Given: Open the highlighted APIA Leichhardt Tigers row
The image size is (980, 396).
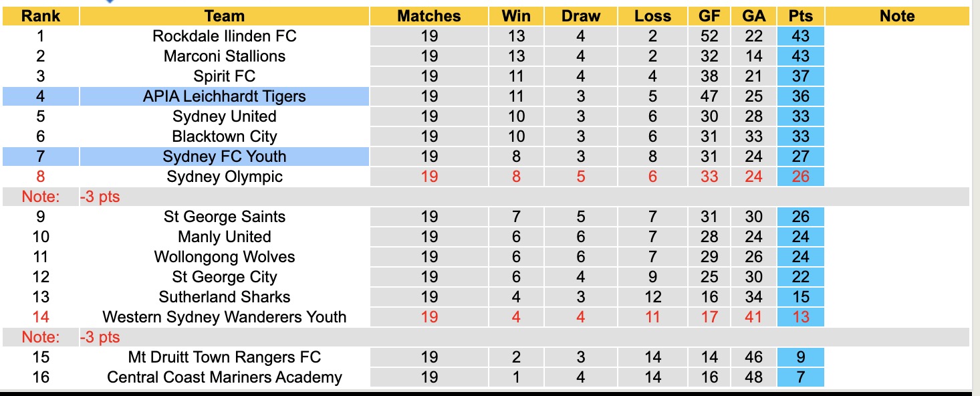Looking at the screenshot, I should pos(224,96).
